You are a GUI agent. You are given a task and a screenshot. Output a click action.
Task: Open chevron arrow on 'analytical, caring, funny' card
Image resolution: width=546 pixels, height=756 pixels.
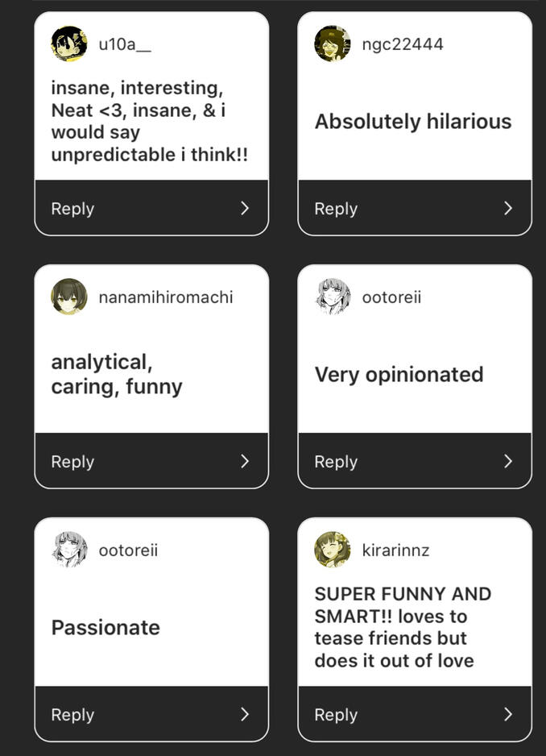pos(245,461)
